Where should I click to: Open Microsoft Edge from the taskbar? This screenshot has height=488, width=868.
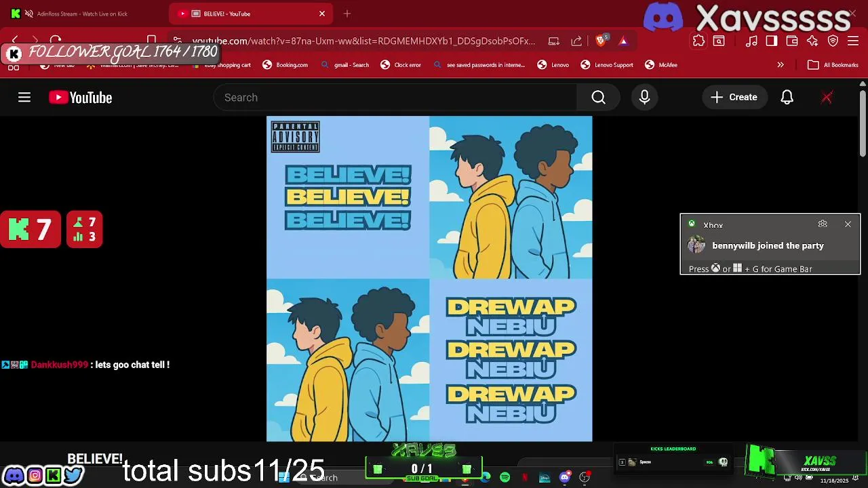486,478
